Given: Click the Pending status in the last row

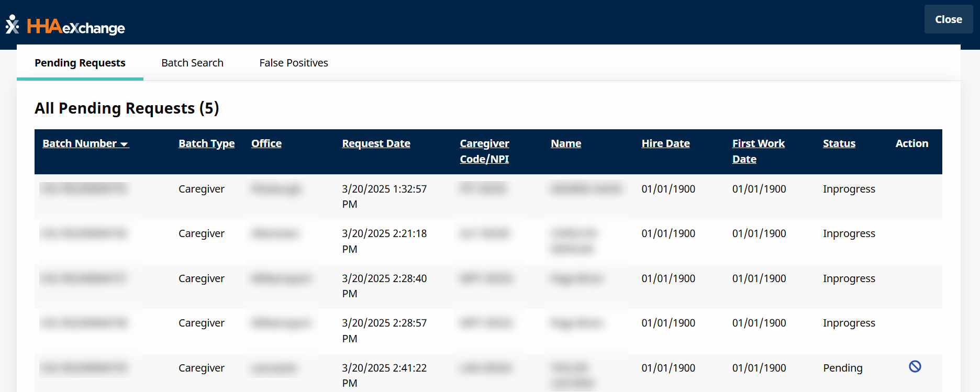Looking at the screenshot, I should tap(842, 368).
